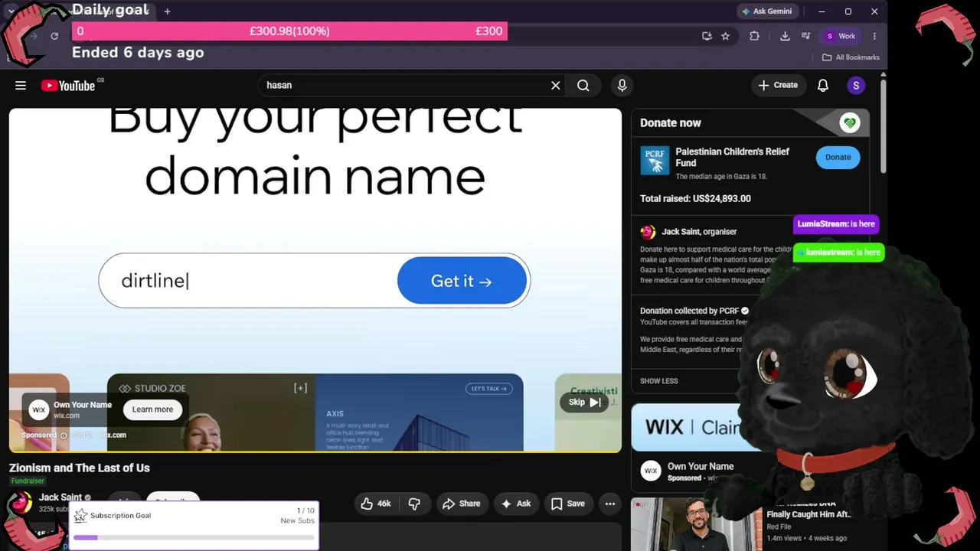Open the Ask Gemini panel
Screen dimensions: 980x551
coord(766,11)
